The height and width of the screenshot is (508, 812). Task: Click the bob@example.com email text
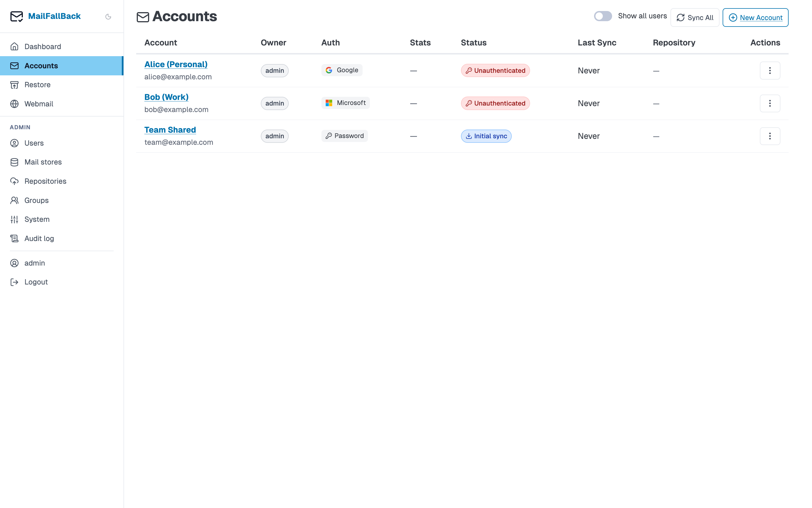[176, 110]
